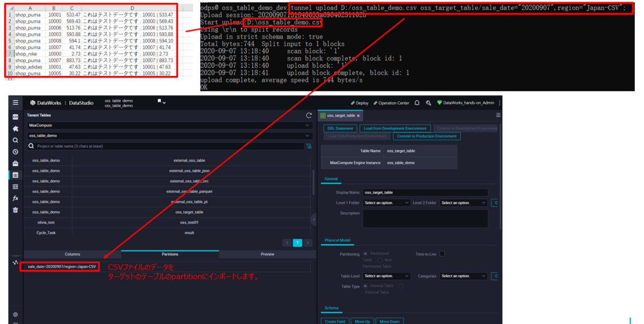Image resolution: width=644 pixels, height=324 pixels.
Task: Open the Data Analytics code sidebar icon
Action: tap(16, 117)
